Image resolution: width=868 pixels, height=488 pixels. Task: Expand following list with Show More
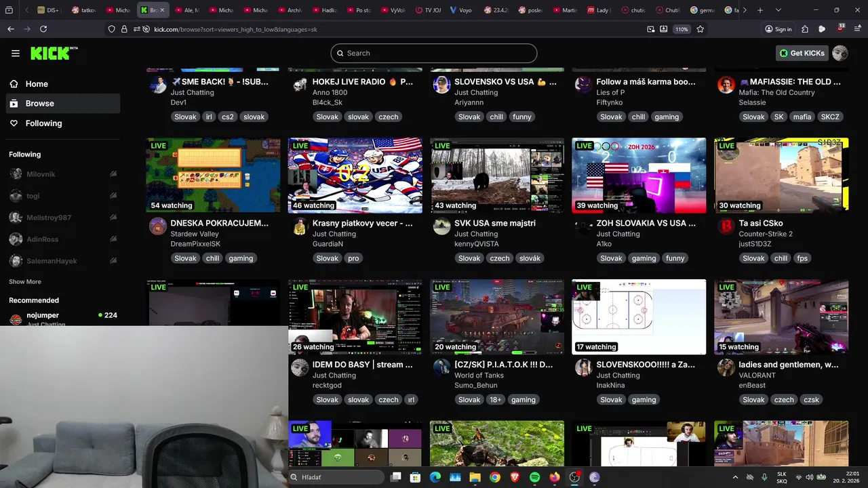click(x=25, y=281)
